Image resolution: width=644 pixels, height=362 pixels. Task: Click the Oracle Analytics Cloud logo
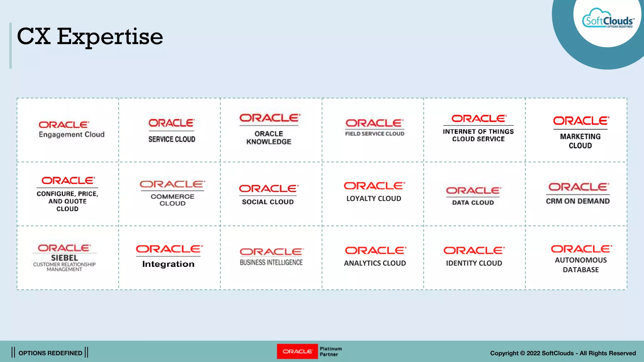[375, 256]
